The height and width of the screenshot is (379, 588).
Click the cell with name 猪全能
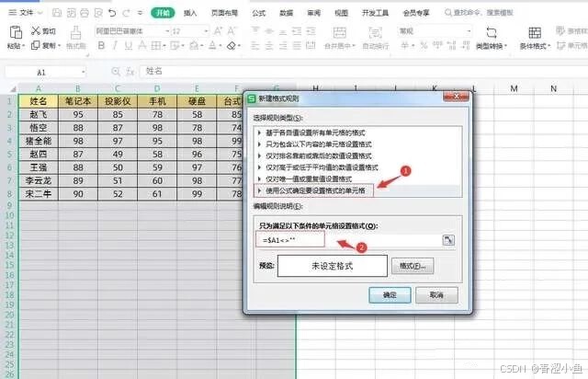[x=39, y=142]
